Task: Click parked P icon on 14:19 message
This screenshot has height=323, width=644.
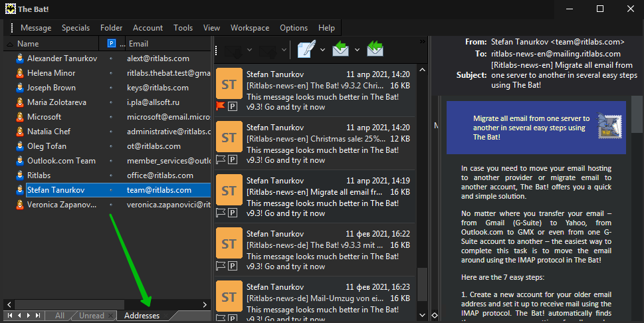Action: pos(233,213)
